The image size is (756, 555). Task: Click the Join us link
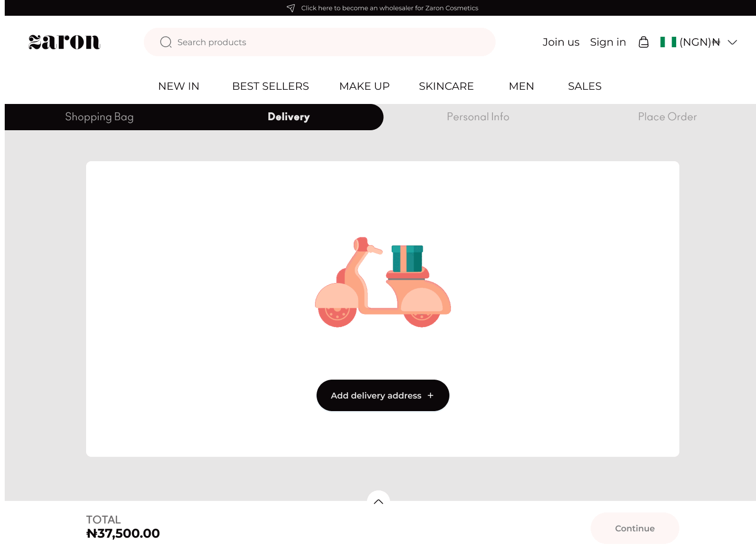click(x=561, y=42)
